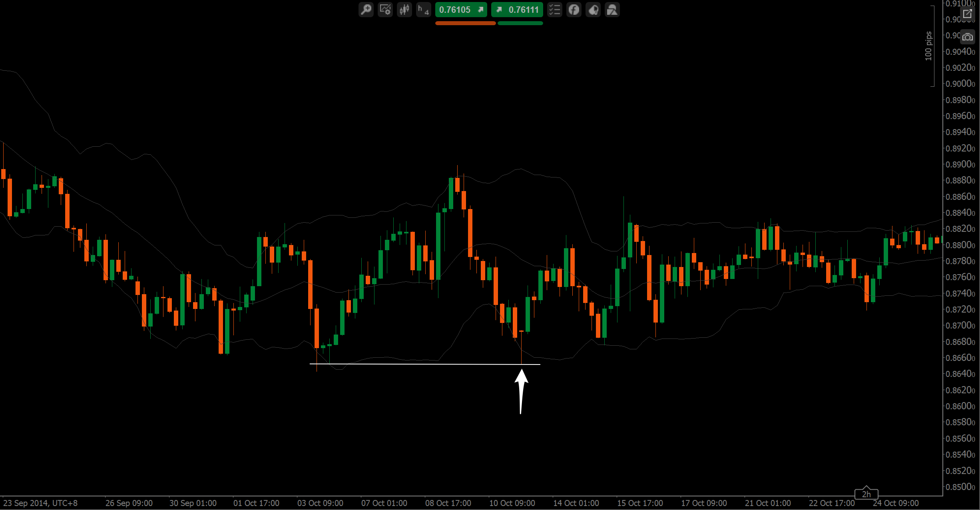Click the 0.76105 sell price button
The width and height of the screenshot is (980, 510).
(461, 10)
